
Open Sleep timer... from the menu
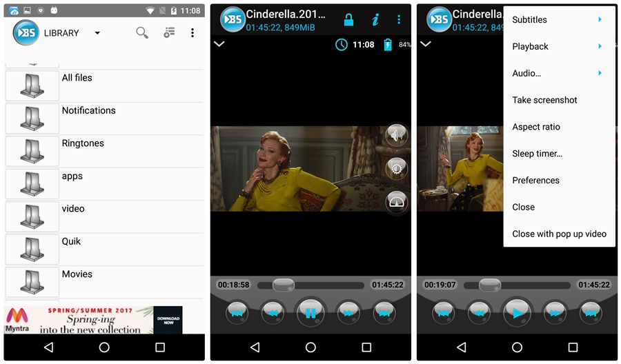coord(559,154)
